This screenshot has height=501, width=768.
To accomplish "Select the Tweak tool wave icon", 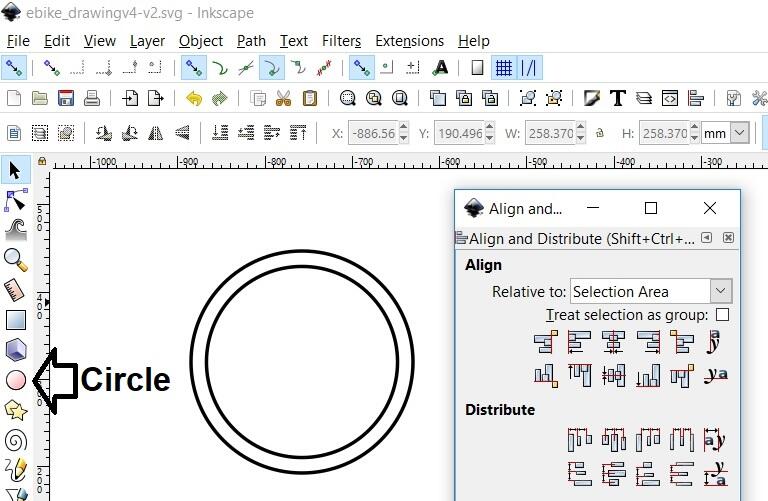I will point(16,230).
